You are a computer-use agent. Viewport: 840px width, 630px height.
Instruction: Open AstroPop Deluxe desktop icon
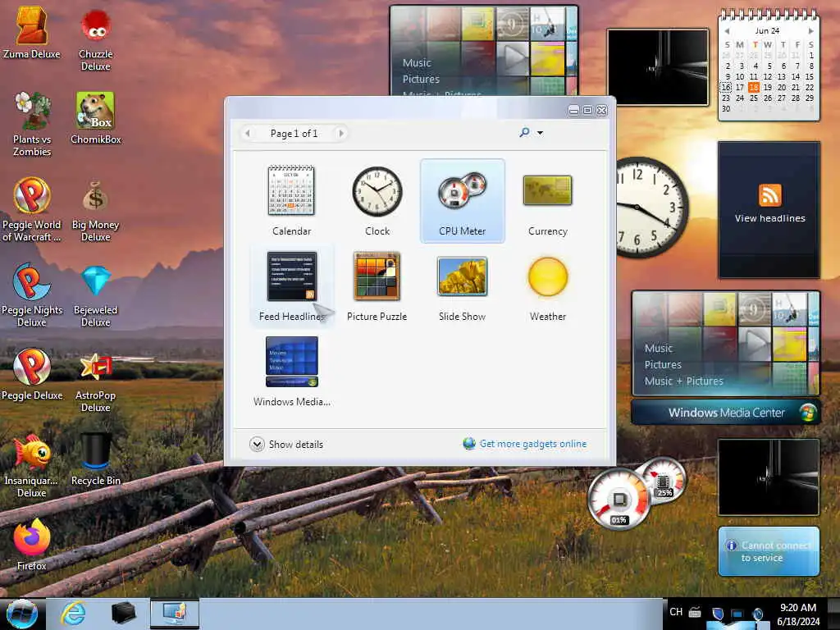tap(95, 381)
